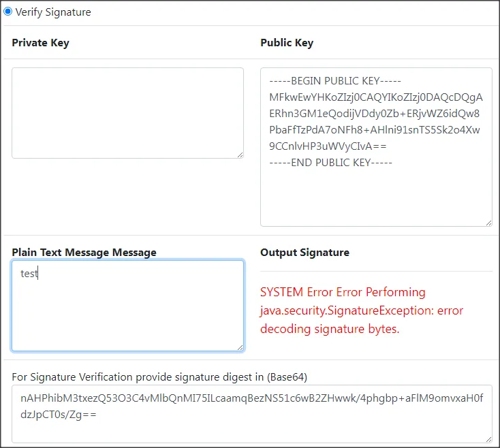Grab the Private Key box resize handle
Image resolution: width=500 pixels, height=448 pixels.
(x=240, y=155)
